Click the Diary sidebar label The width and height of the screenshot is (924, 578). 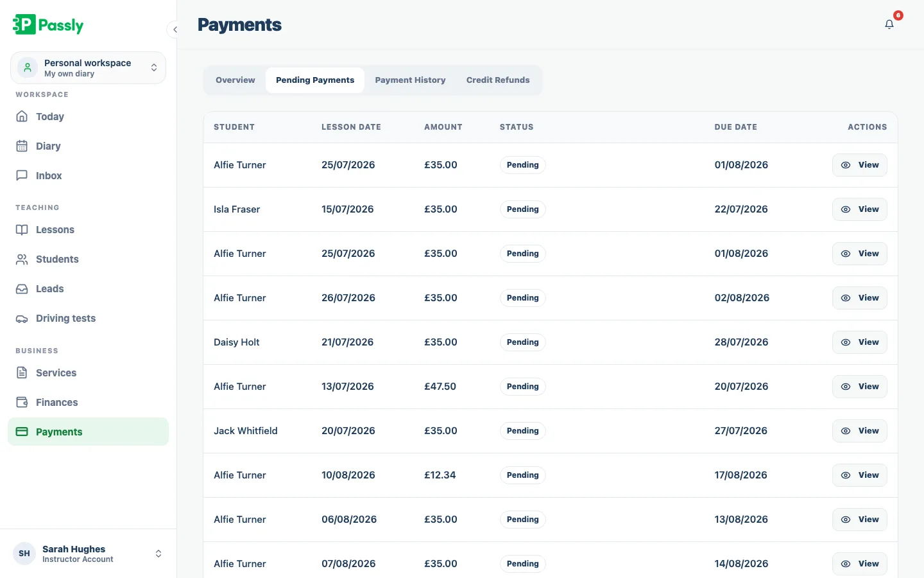click(x=48, y=146)
